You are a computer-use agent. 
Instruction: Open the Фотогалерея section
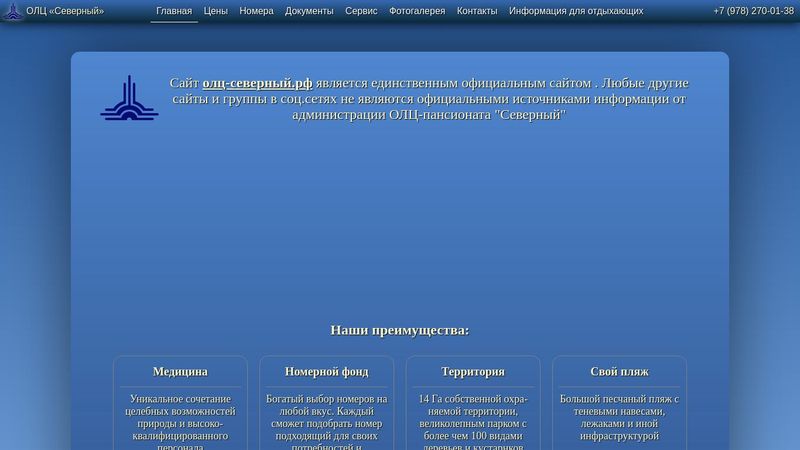417,11
